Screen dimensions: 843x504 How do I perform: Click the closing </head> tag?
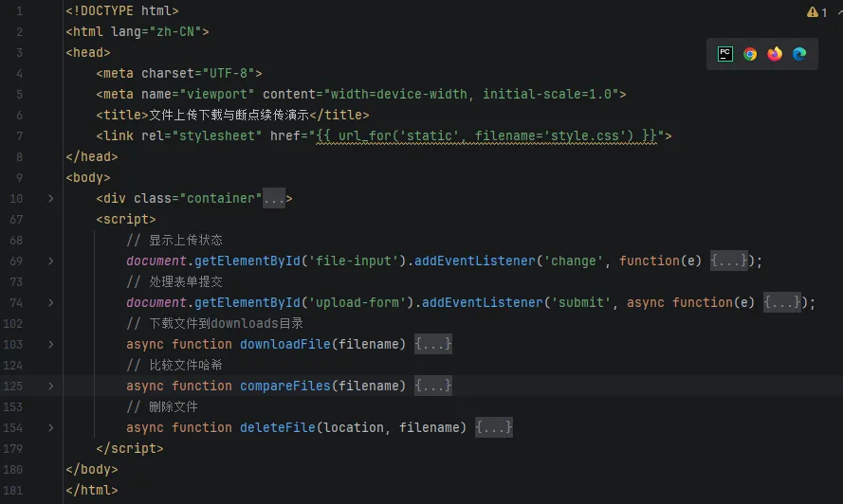coord(92,157)
